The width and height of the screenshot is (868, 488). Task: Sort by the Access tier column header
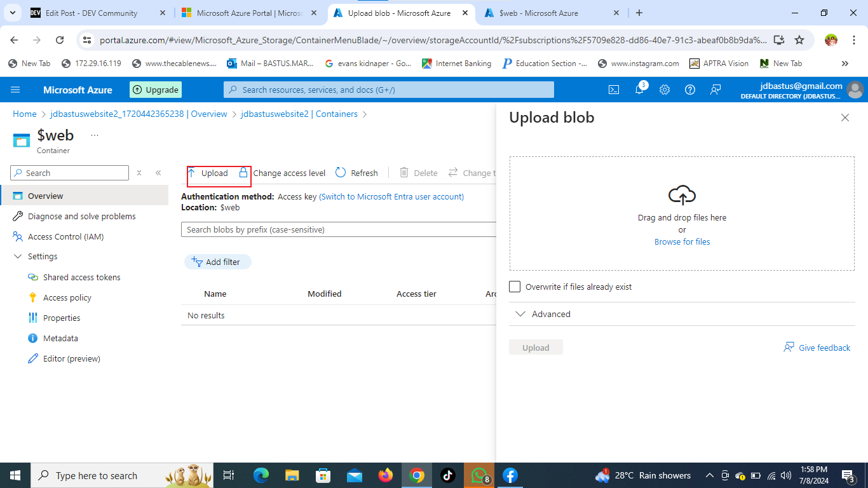tap(416, 294)
